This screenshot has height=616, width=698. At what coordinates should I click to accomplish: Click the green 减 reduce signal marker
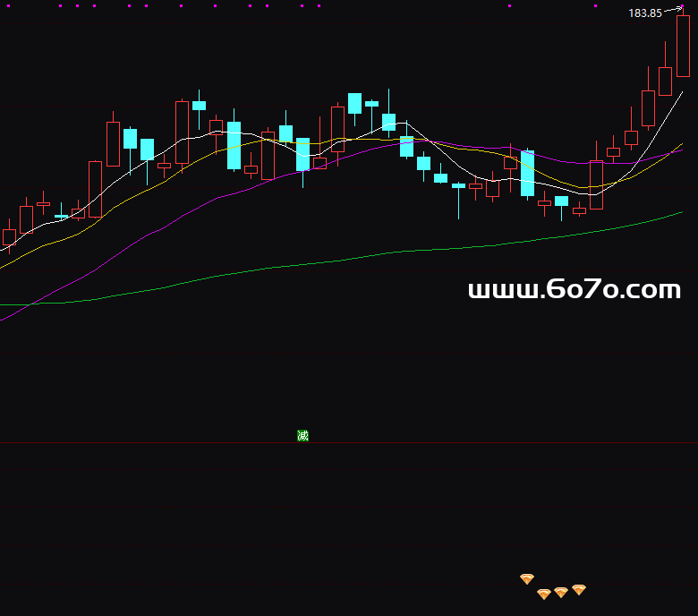click(302, 436)
